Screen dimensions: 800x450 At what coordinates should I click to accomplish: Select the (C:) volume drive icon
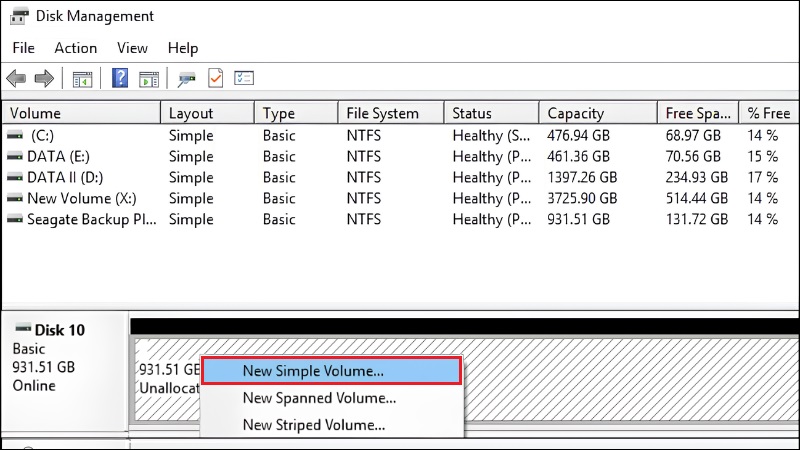pos(15,136)
